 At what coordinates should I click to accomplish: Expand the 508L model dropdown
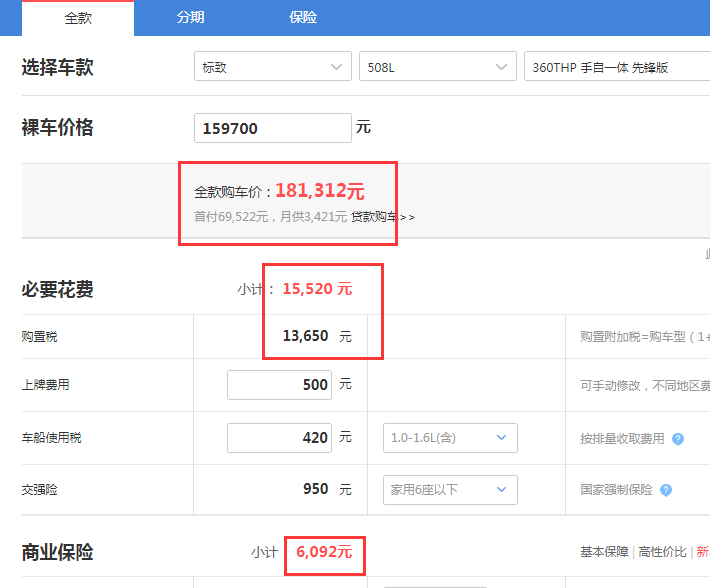coord(437,67)
